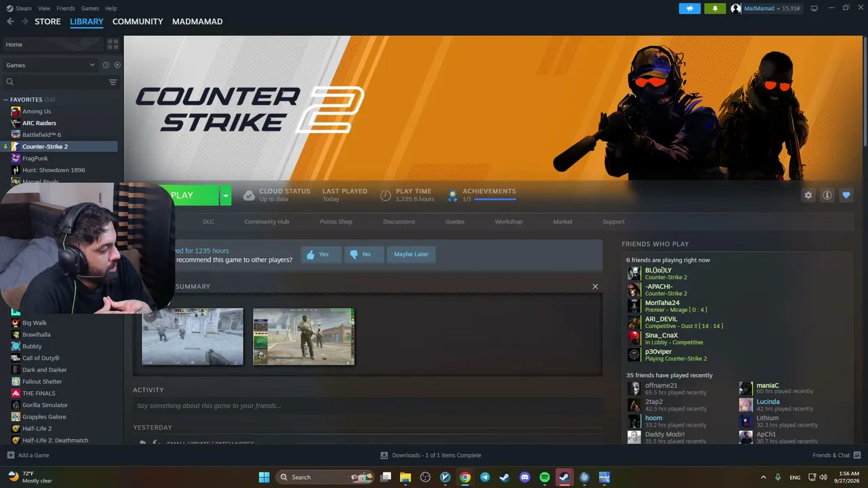
Task: Open Downloads status in the bottom bar
Action: pyautogui.click(x=431, y=455)
